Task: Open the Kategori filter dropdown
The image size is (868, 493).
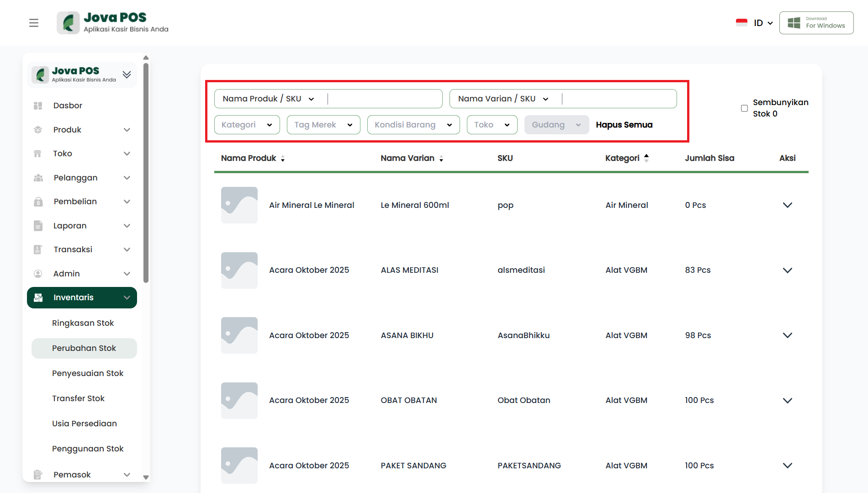Action: click(247, 125)
